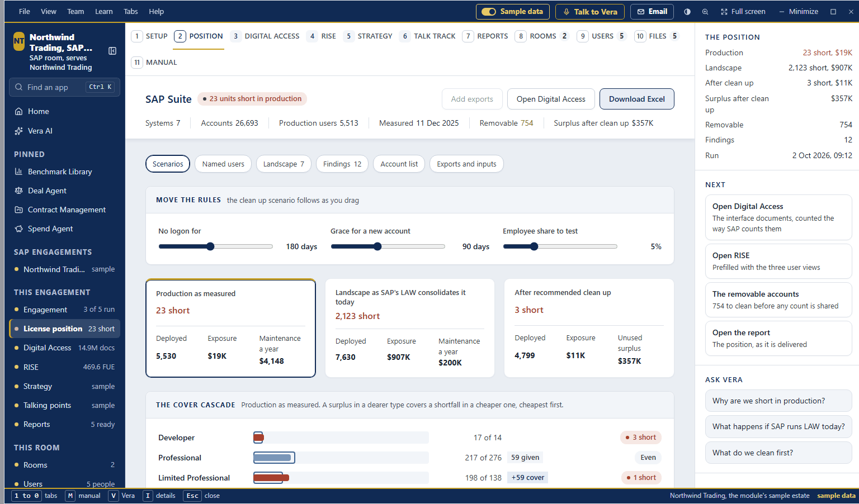Adjust the No logon for slider
This screenshot has height=504, width=859.
[x=215, y=246]
